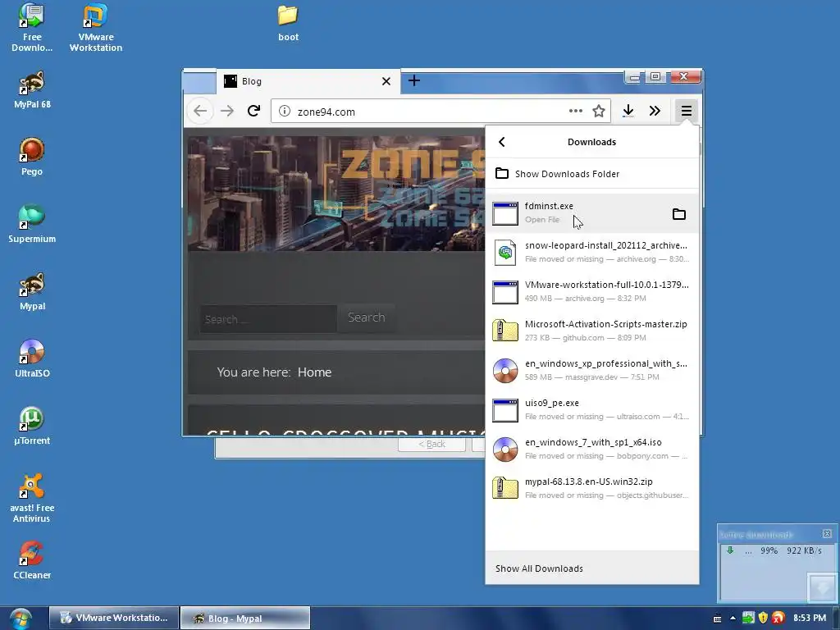Select the Blog tab
Screen dimensions: 840x630
pos(308,81)
